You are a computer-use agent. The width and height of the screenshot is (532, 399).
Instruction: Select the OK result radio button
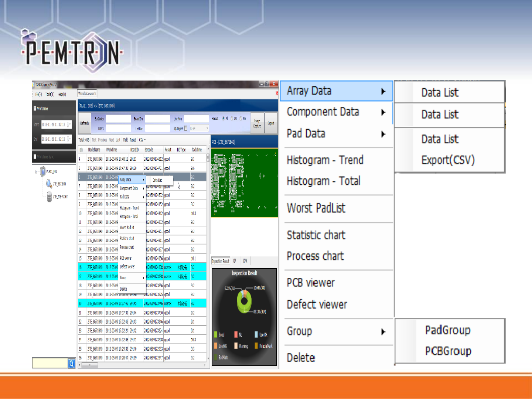point(232,119)
